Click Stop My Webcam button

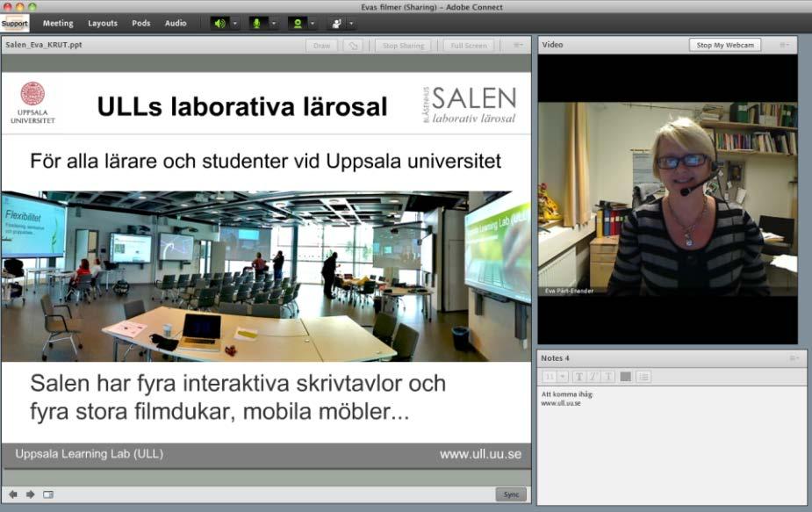click(725, 45)
